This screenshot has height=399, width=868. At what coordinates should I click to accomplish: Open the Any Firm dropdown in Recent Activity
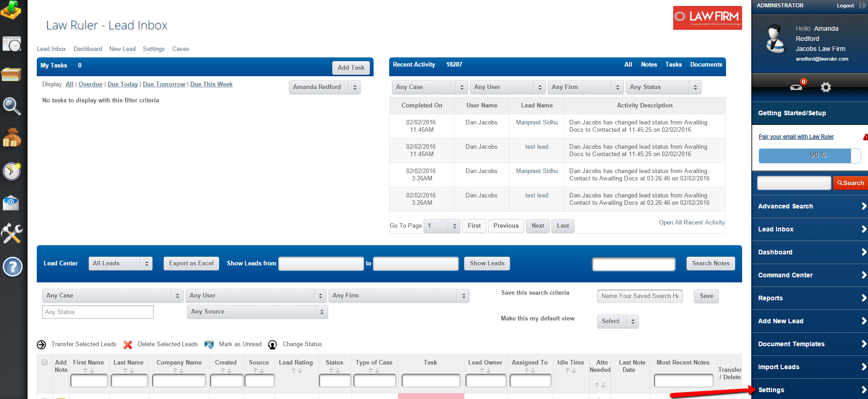586,87
